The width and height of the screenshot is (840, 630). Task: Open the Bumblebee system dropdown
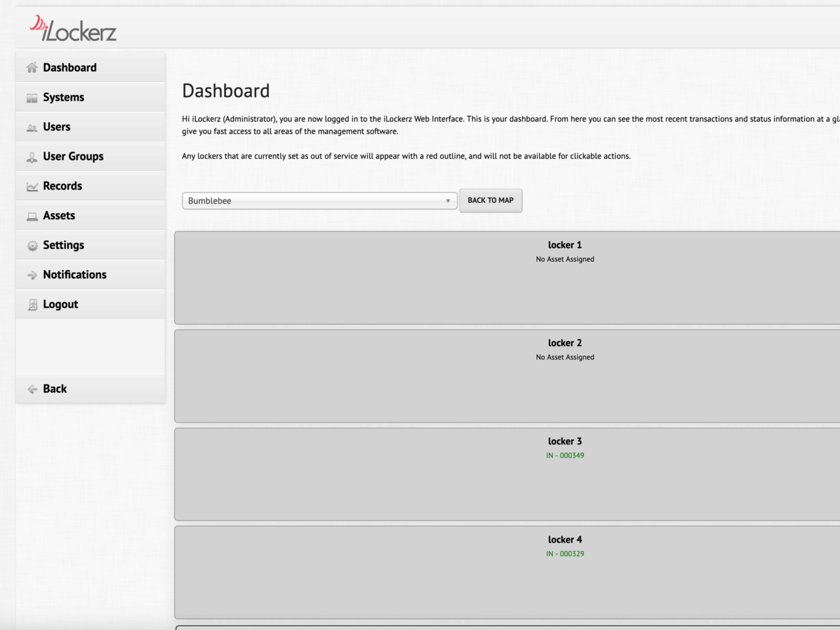pyautogui.click(x=319, y=200)
